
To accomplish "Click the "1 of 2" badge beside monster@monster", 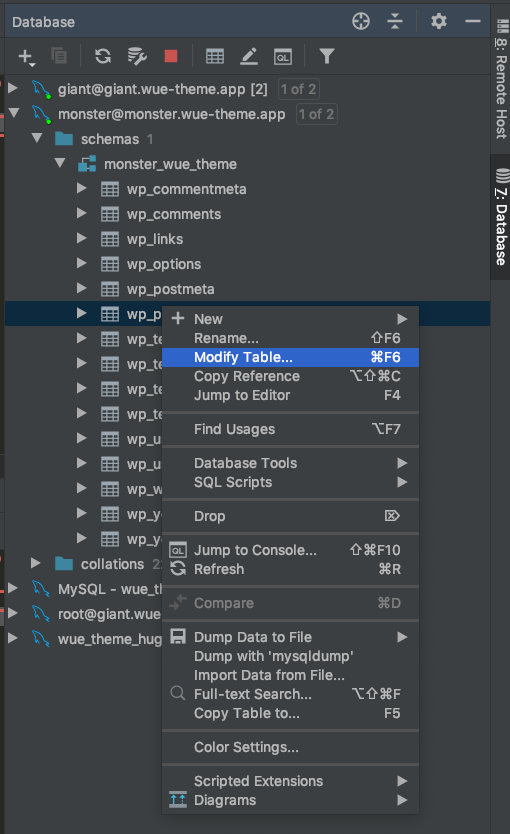I will [x=316, y=114].
